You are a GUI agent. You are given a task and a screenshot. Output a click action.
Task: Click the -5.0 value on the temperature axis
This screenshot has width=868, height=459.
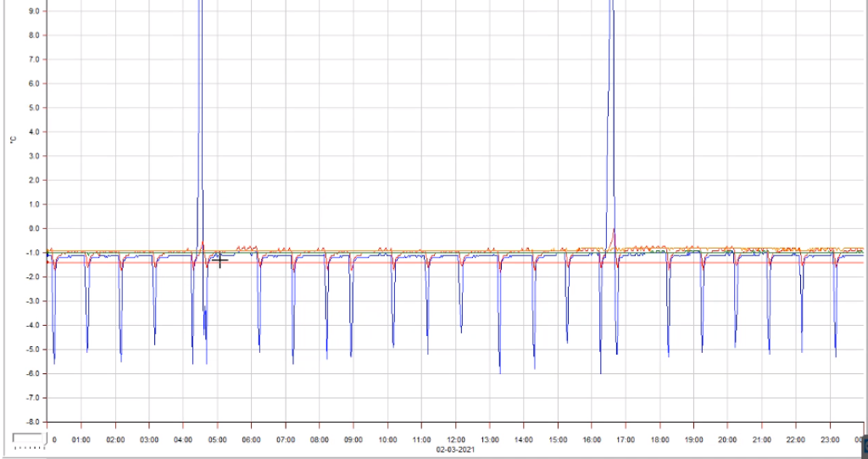pyautogui.click(x=34, y=349)
